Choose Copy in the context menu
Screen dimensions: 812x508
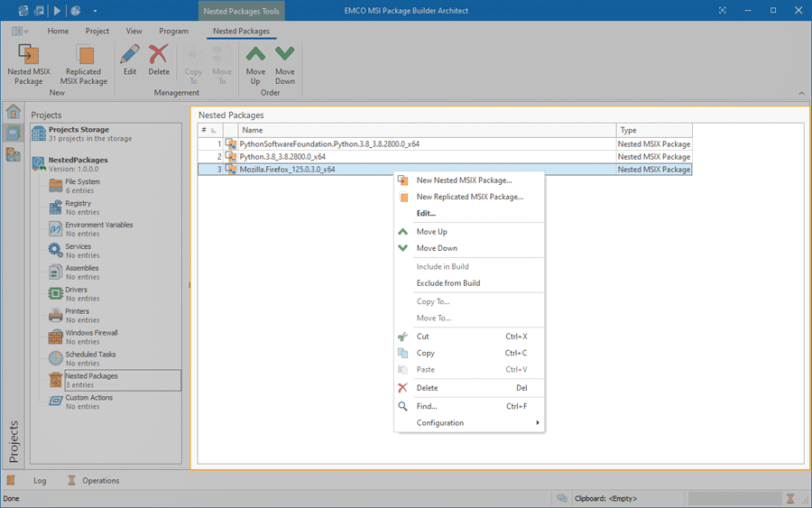[469, 353]
